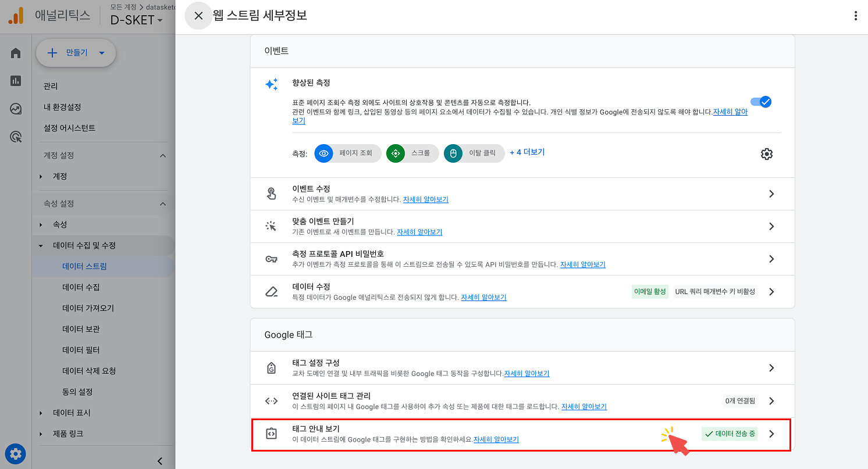868x469 pixels.
Task: Click the + 4 더보기 link
Action: [527, 153]
